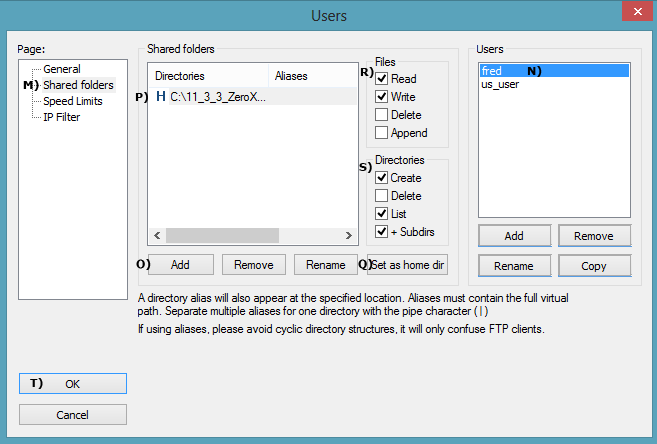Toggle the + Subdirs checkbox
This screenshot has width=657, height=444.
381,232
